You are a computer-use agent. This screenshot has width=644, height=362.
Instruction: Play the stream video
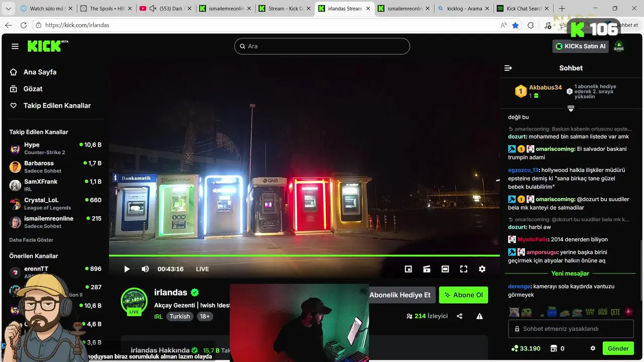point(127,269)
